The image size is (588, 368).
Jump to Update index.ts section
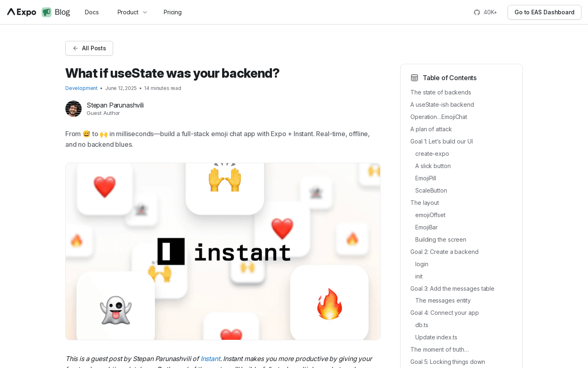pyautogui.click(x=436, y=337)
